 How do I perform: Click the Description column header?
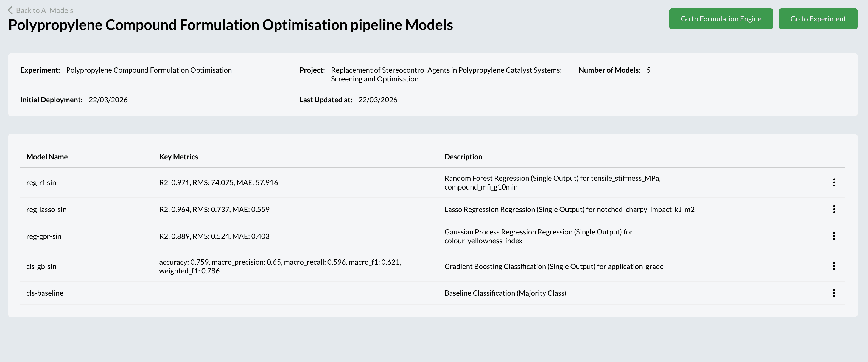click(463, 157)
